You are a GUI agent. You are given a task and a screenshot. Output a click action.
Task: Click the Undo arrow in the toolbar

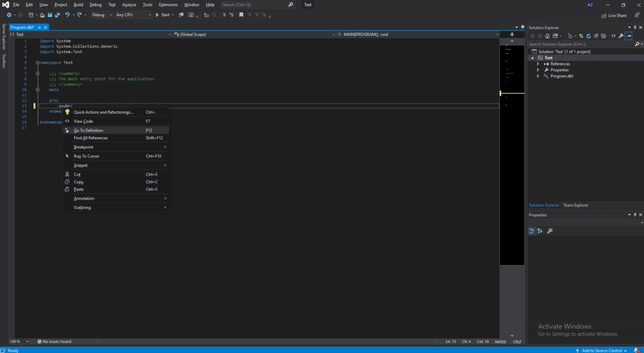coord(67,14)
